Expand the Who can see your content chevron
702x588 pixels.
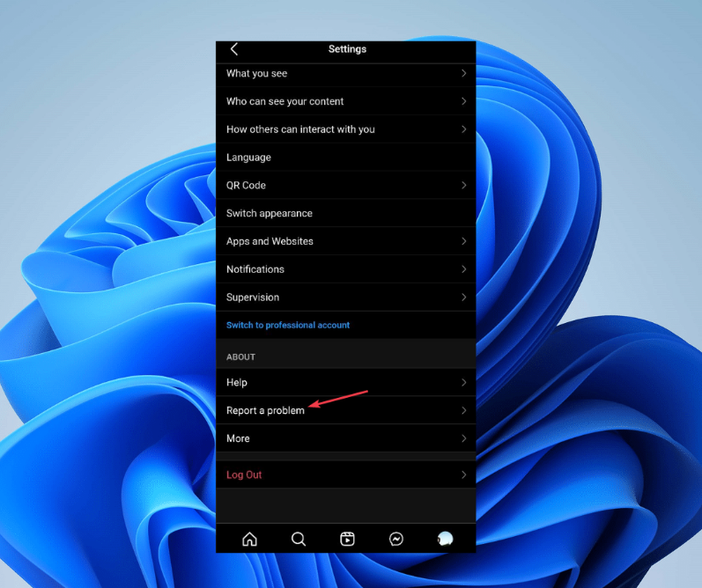(464, 101)
